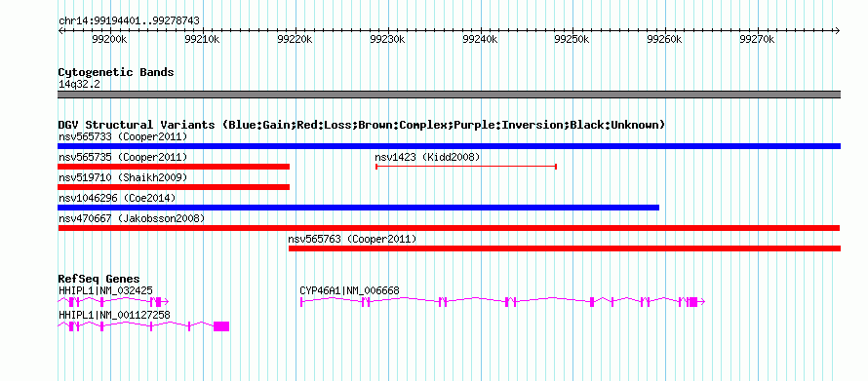Click the large final exon of HHIPL1 NM_001127258
868x381 pixels.
221,326
